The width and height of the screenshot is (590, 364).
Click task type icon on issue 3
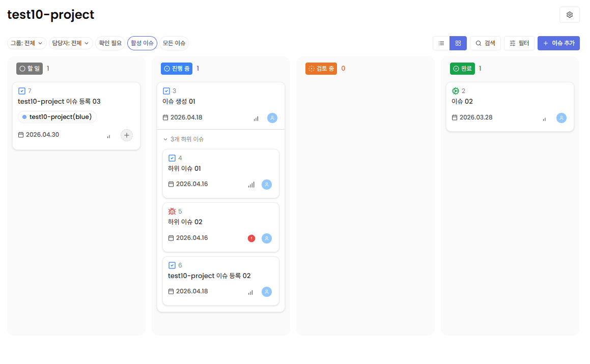point(166,91)
